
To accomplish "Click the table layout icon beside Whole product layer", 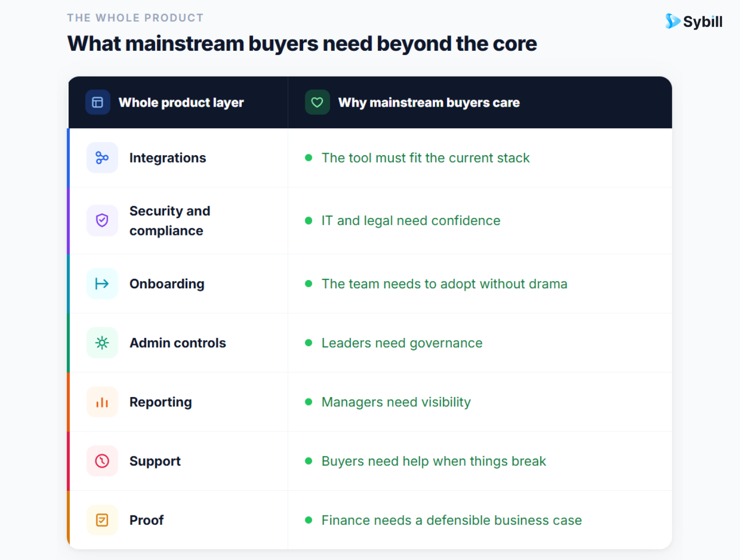I will pyautogui.click(x=98, y=102).
